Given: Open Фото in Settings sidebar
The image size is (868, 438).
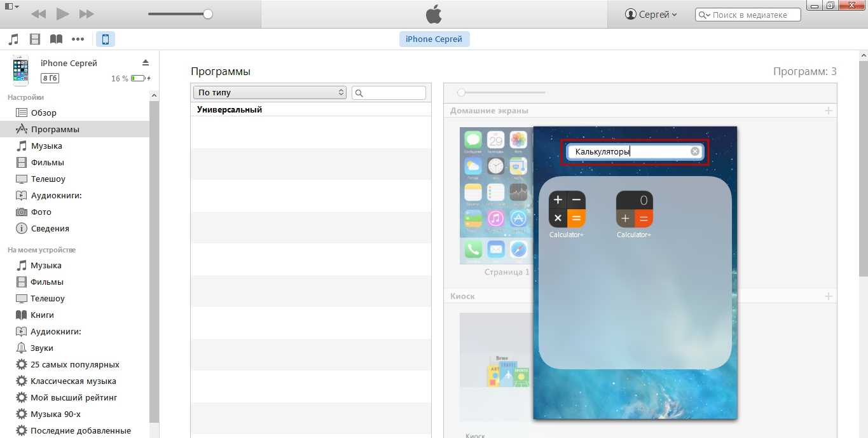Looking at the screenshot, I should pyautogui.click(x=74, y=212).
